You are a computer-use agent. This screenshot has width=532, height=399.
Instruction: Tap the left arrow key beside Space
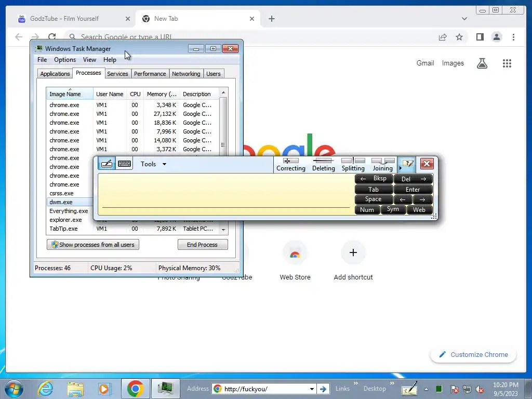[x=403, y=199]
